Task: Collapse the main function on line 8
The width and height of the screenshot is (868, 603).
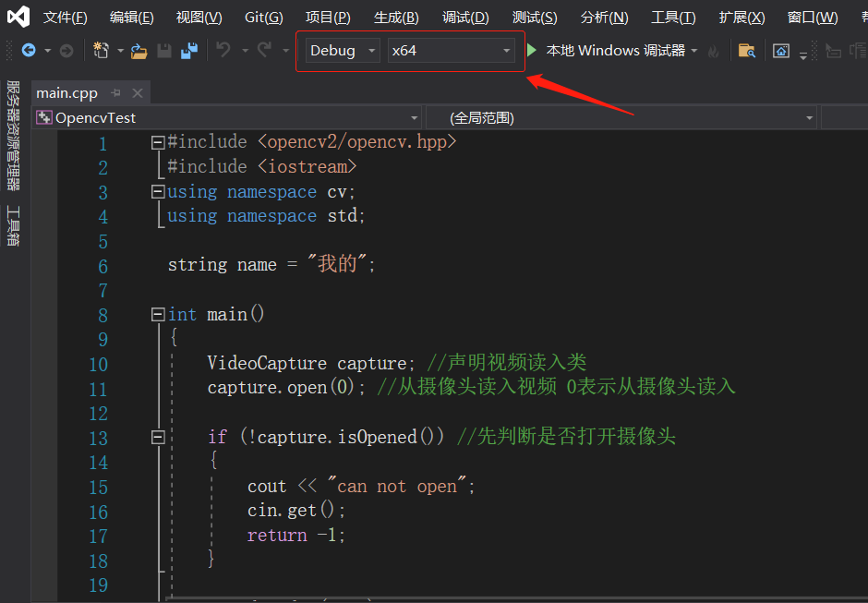Action: pos(157,314)
